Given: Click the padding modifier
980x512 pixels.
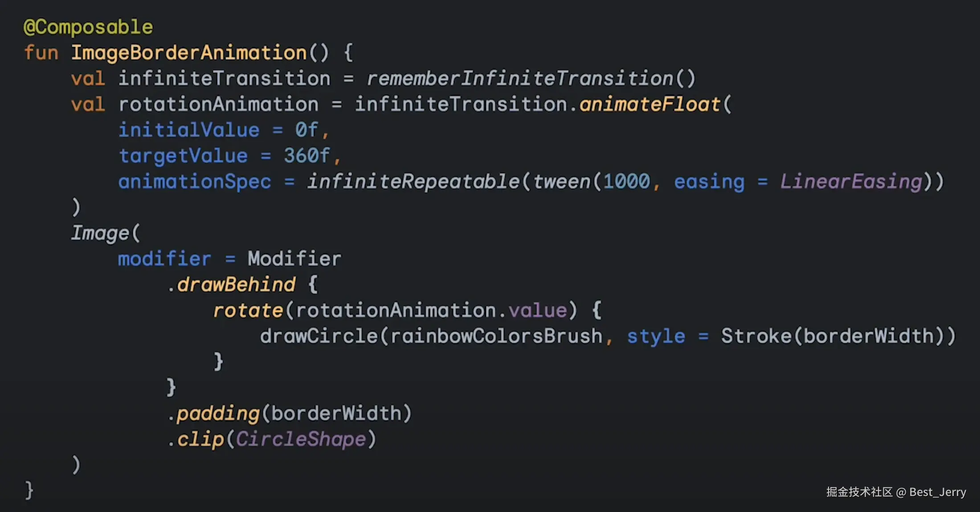Looking at the screenshot, I should point(218,414).
